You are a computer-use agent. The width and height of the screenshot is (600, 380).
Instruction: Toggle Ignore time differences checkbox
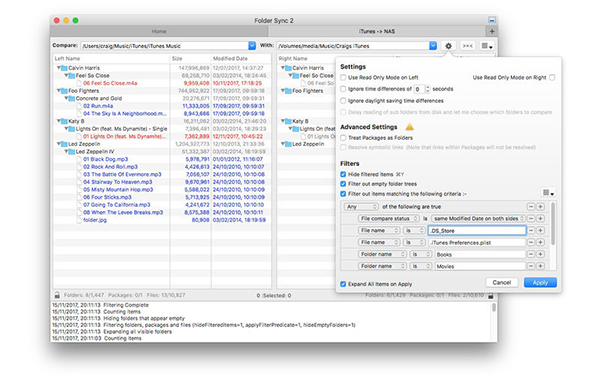[343, 89]
